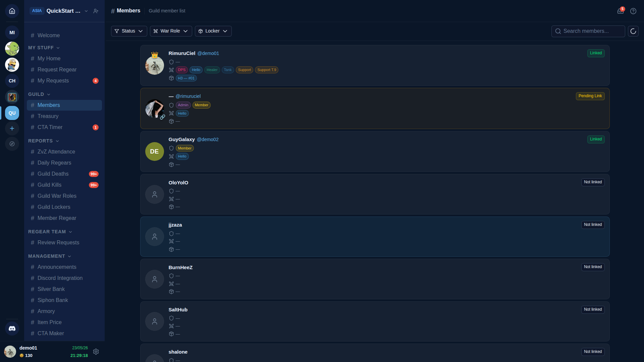The image size is (644, 362).
Task: Open the home icon in server rail
Action: pos(12,11)
